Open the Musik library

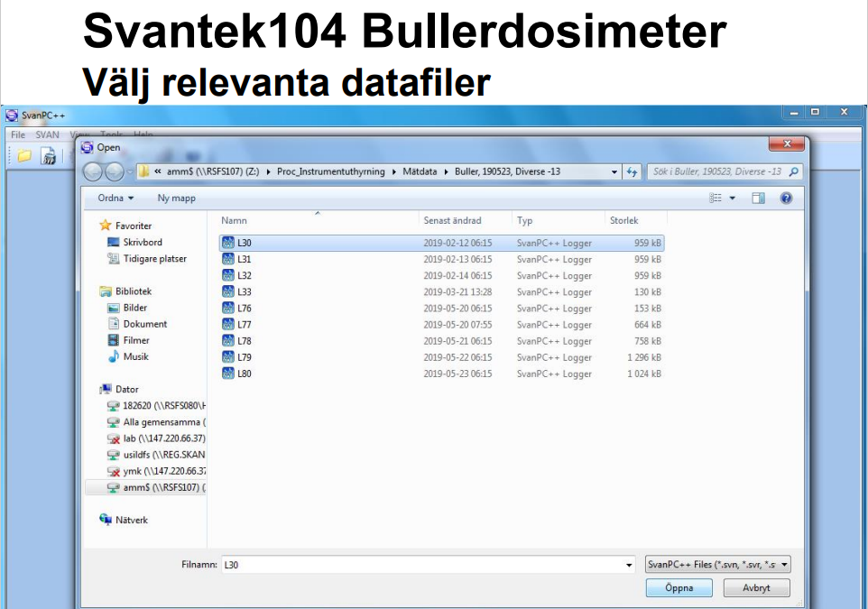(x=135, y=356)
